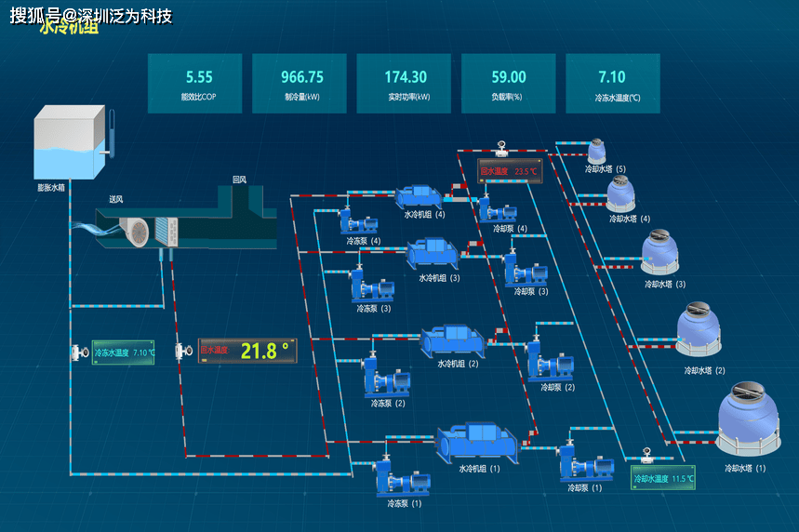799x532 pixels.
Task: Click the 负载率 59.00 % panel
Action: (508, 84)
